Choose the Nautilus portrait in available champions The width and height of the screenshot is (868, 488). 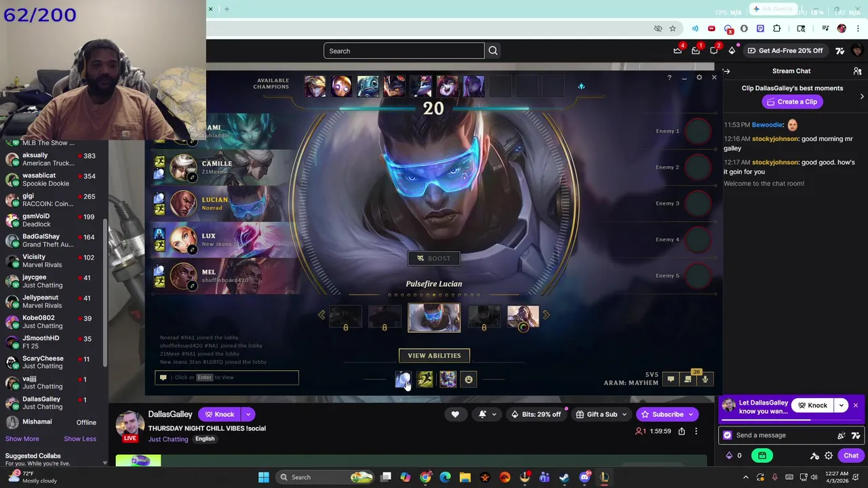(368, 86)
